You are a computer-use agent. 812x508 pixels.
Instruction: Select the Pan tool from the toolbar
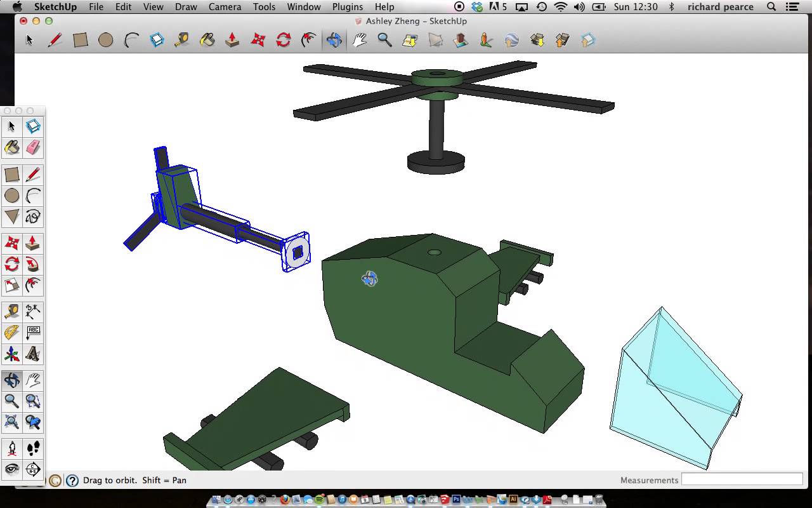point(359,40)
